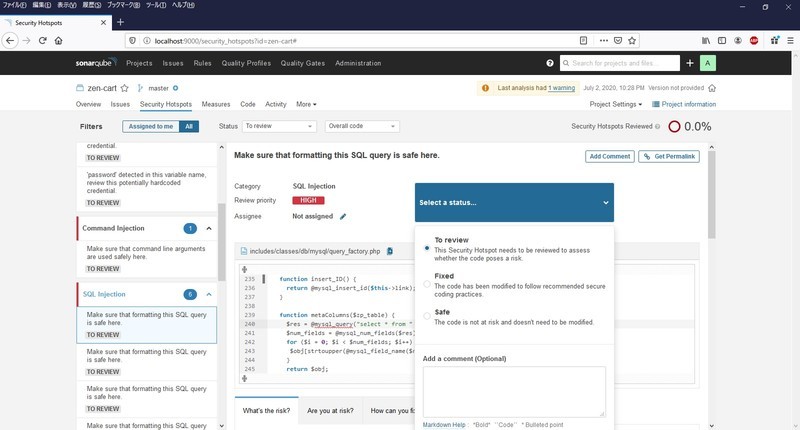
Task: Open What's the risk? tab
Action: point(266,411)
